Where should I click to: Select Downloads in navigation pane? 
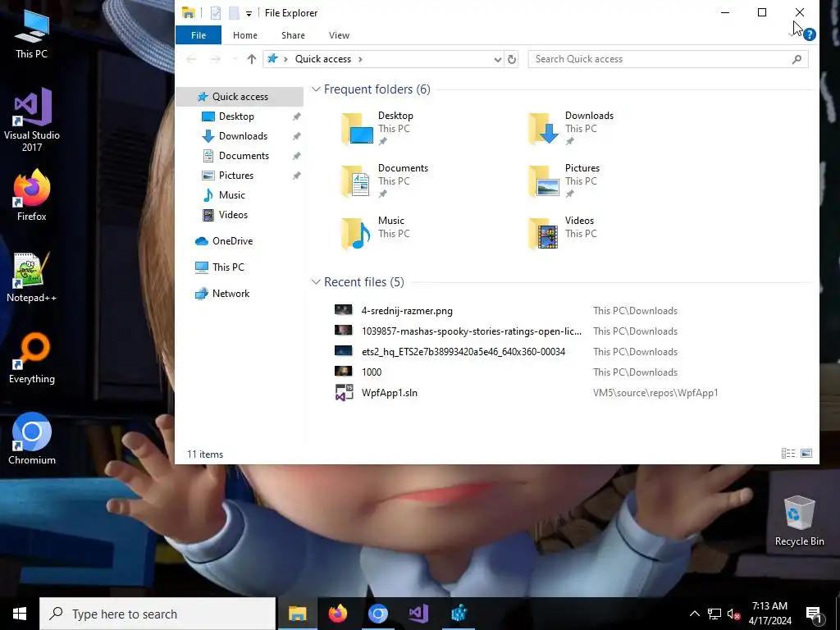[x=243, y=136]
